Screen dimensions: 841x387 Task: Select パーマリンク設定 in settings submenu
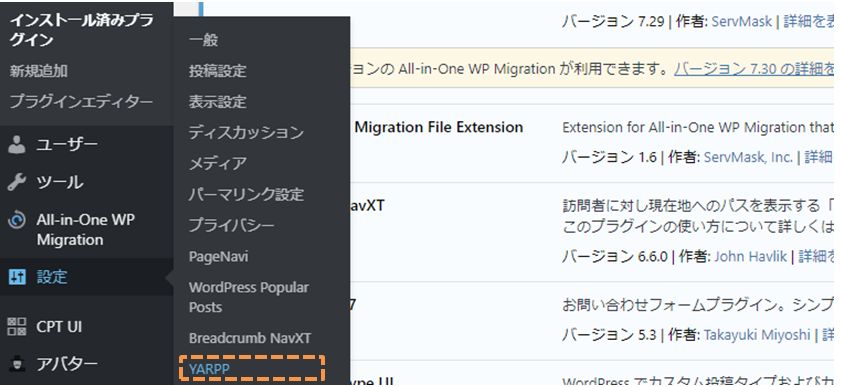(x=246, y=194)
